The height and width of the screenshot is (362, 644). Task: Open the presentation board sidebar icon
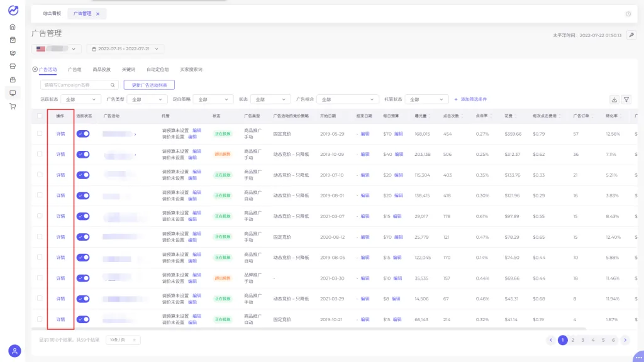pyautogui.click(x=13, y=53)
